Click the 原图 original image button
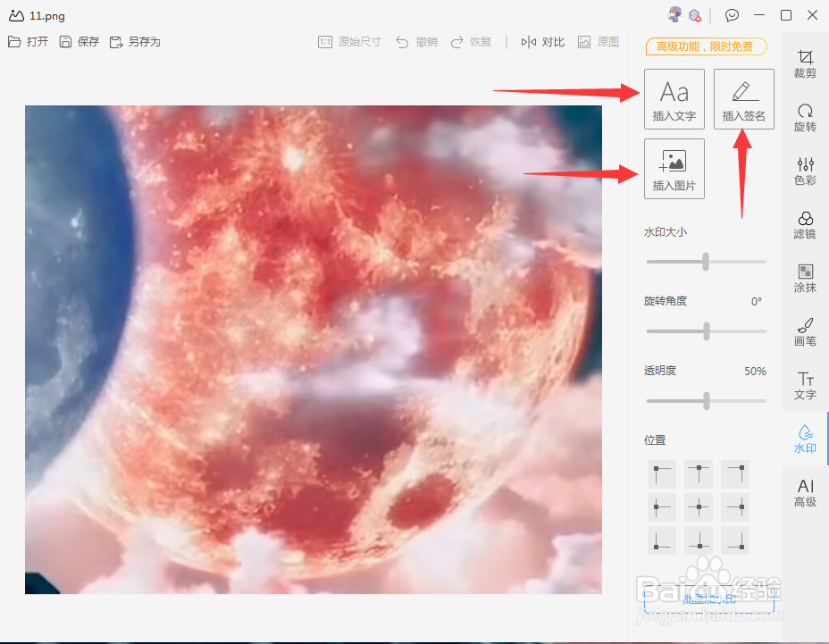829x644 pixels. [598, 42]
